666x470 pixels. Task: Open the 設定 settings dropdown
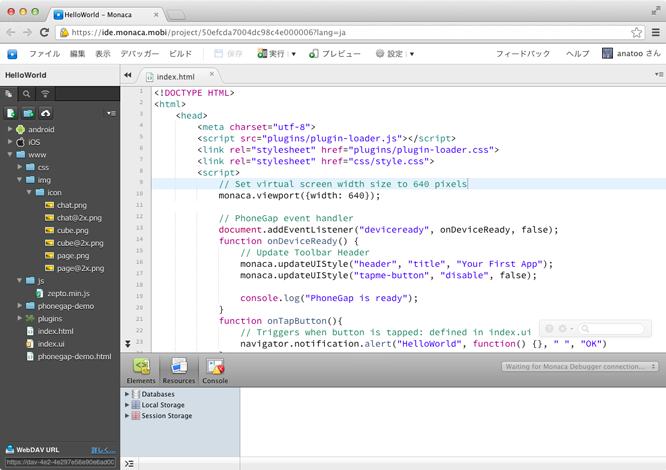pyautogui.click(x=394, y=54)
